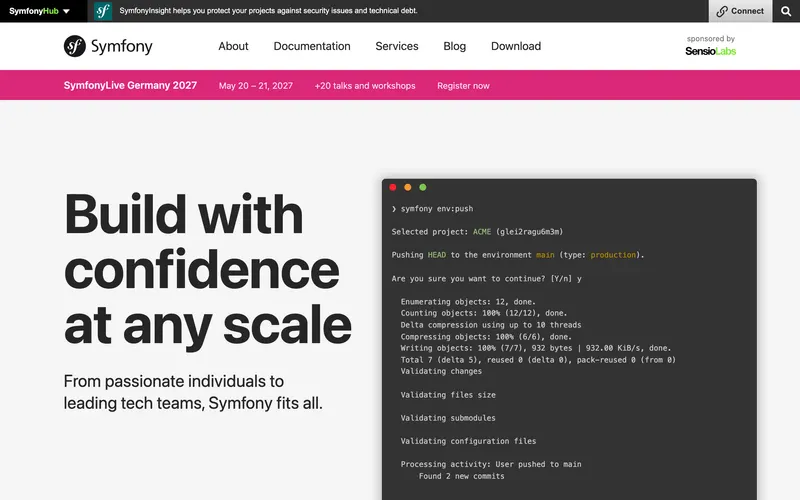Visit the SensioLabs sponsor logo

710,51
